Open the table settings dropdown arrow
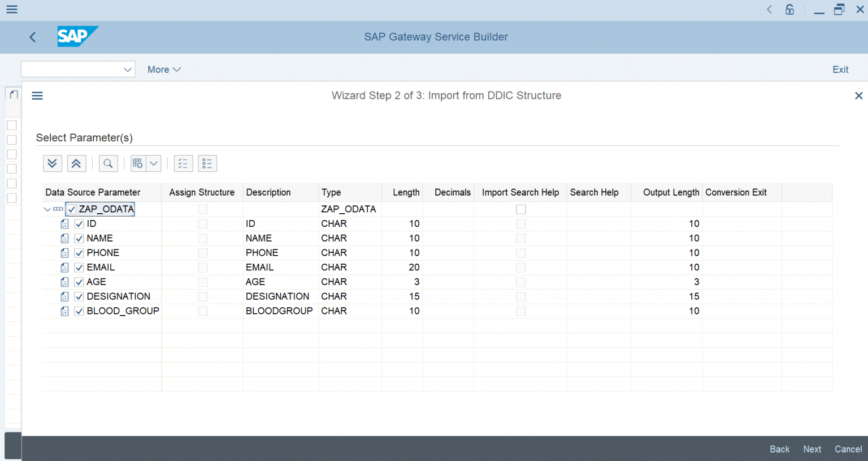This screenshot has height=461, width=868. tap(153, 163)
